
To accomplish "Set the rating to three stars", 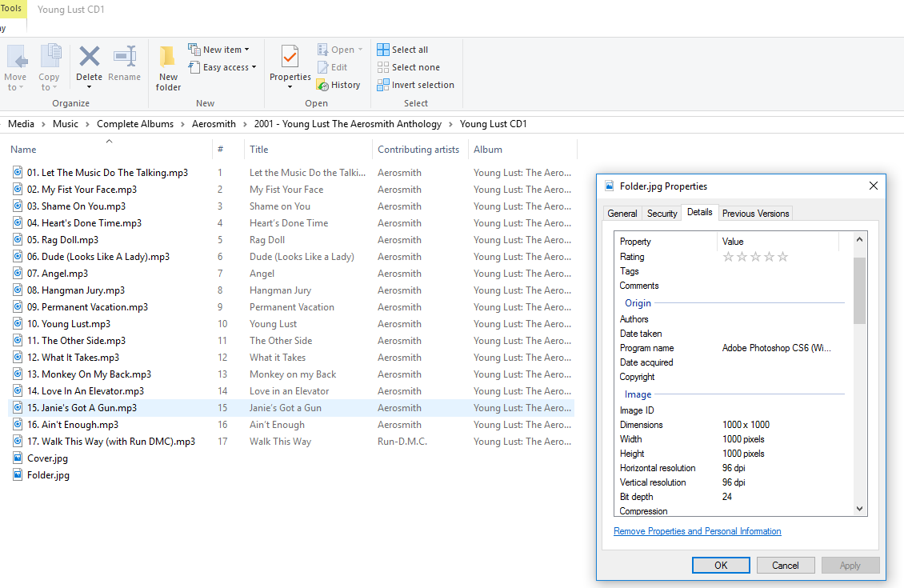I will [x=755, y=257].
